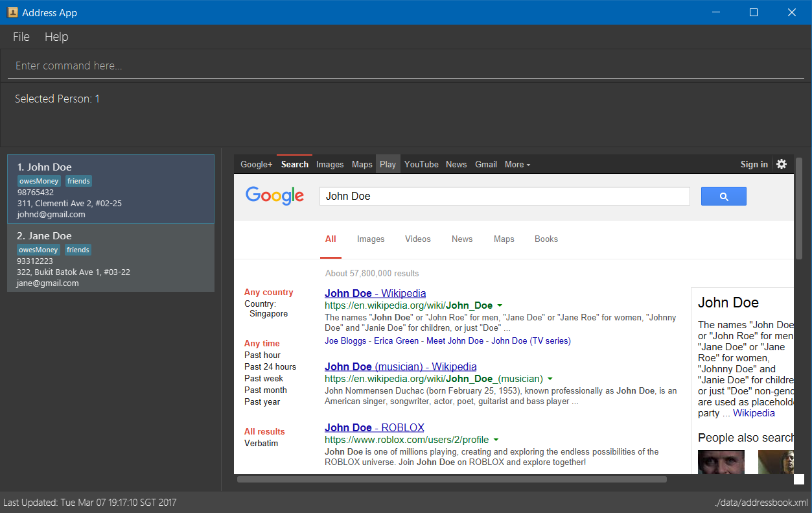Viewport: 812px width, 513px height.
Task: Filter results by Past hour
Action: tap(262, 355)
